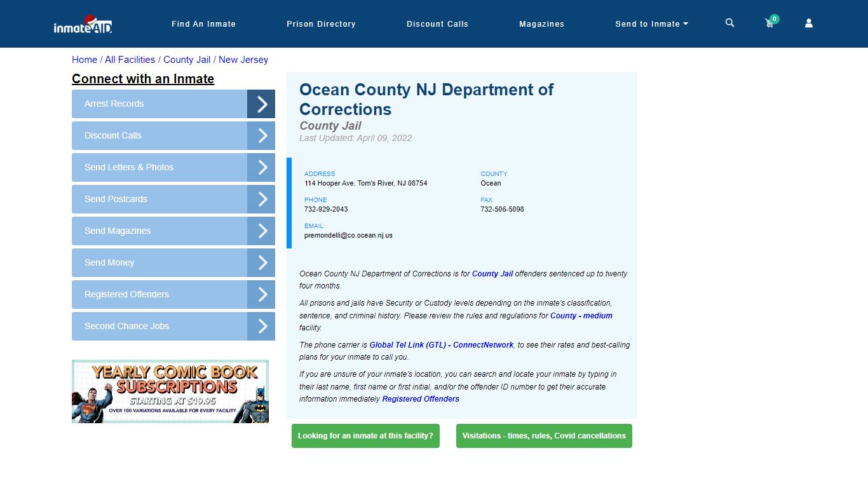Viewport: 868px width, 488px height.
Task: Open the shopping cart icon
Action: [770, 22]
